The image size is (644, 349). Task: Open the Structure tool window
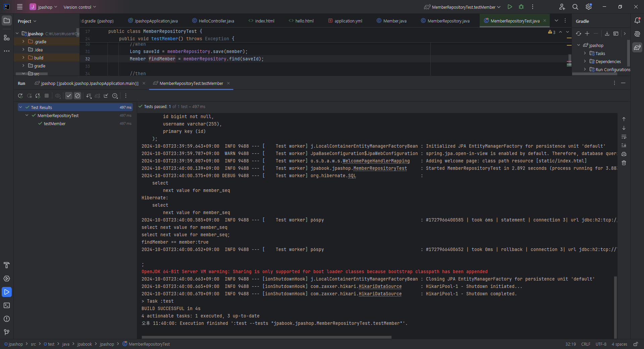(x=7, y=38)
